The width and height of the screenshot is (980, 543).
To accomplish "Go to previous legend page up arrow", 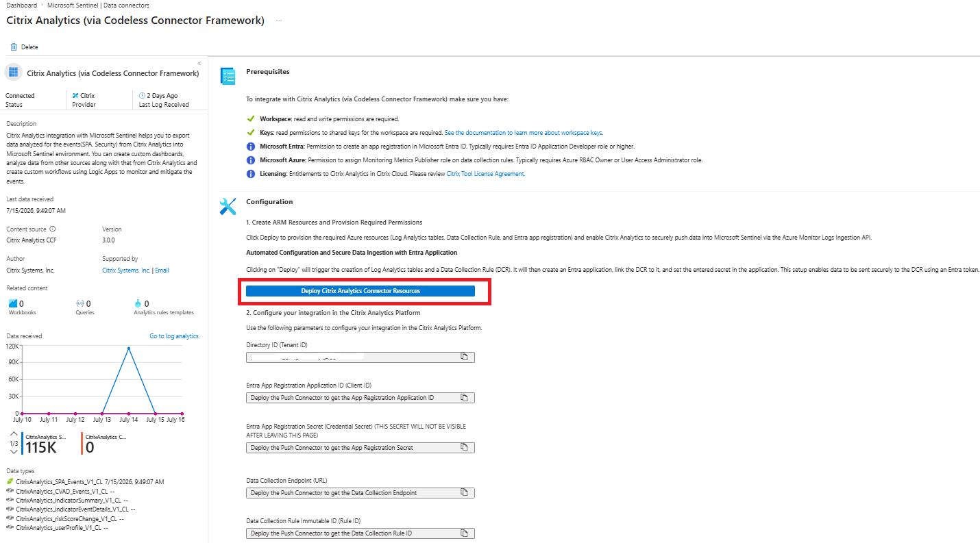I will click(x=14, y=434).
